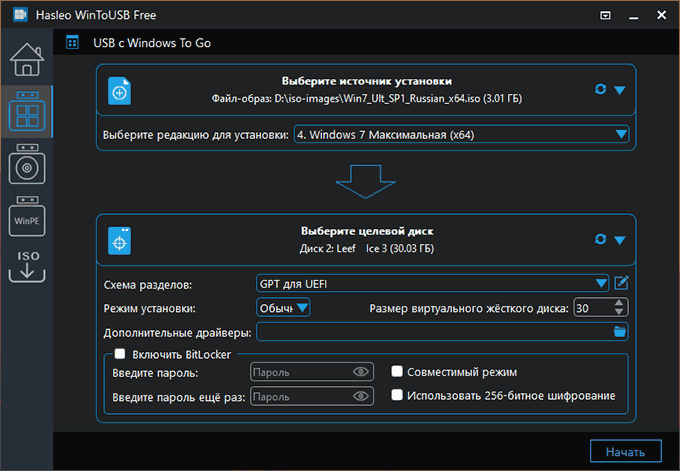Click the Начать button

[625, 451]
